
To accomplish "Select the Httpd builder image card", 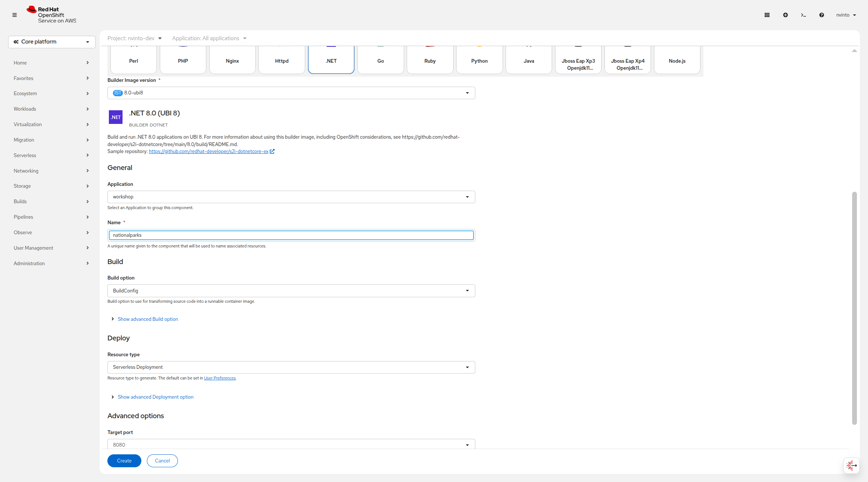I will (282, 60).
